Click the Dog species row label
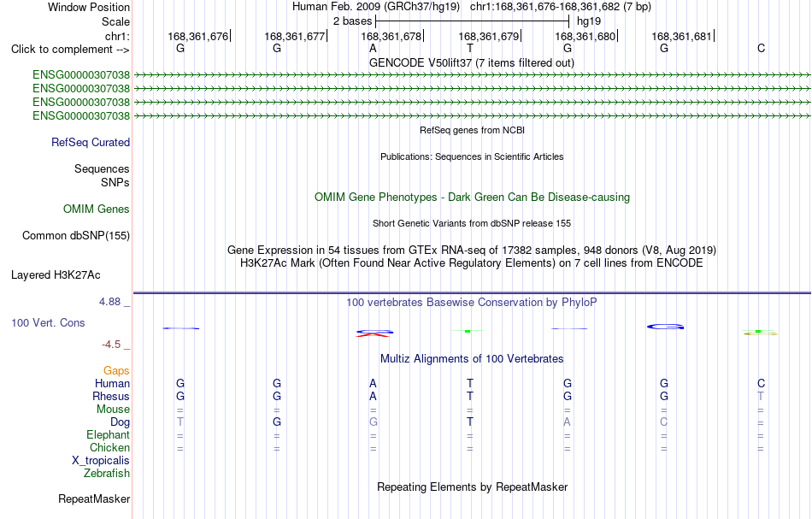Screen dimensions: 812x519 tap(121, 422)
